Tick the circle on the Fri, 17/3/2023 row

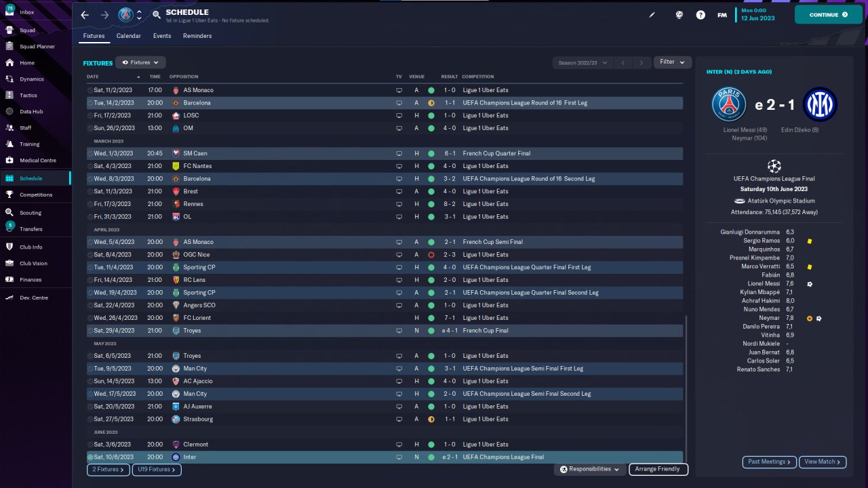[90, 204]
